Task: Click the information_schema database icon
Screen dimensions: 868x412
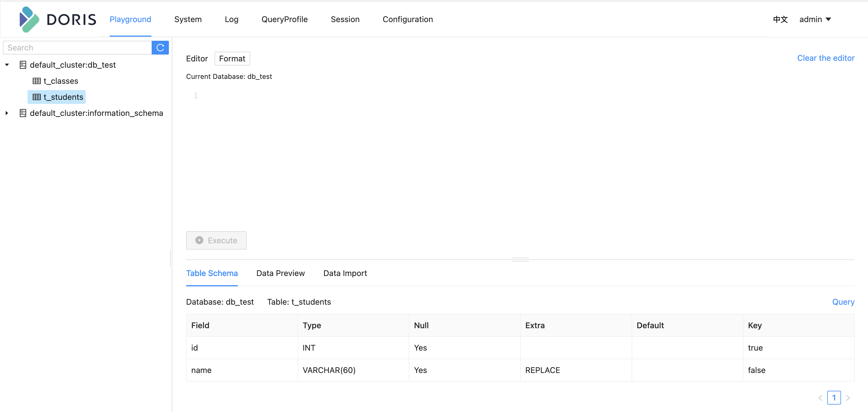Action: tap(23, 113)
